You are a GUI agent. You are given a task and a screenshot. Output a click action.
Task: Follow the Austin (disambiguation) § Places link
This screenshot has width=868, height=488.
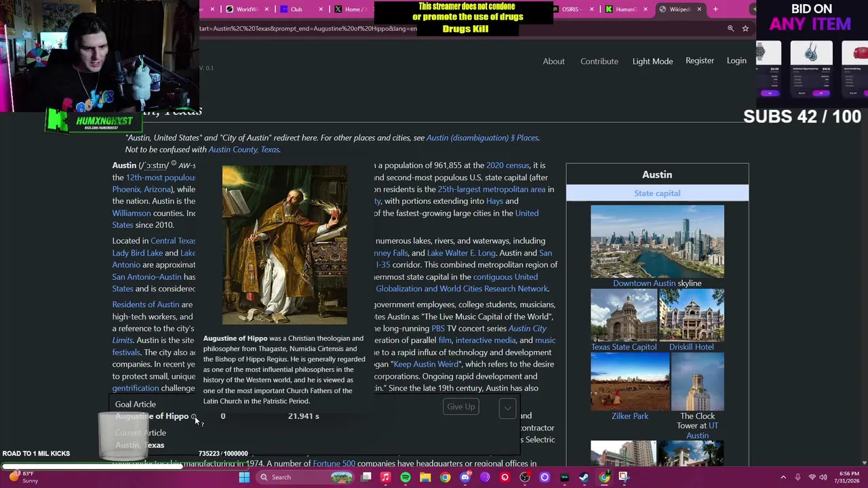click(482, 138)
